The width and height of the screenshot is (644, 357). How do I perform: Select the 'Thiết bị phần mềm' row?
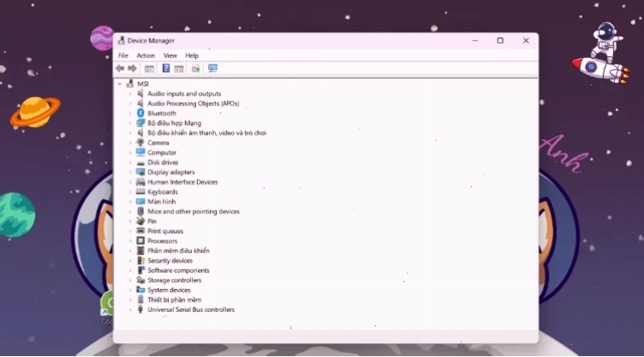click(174, 300)
